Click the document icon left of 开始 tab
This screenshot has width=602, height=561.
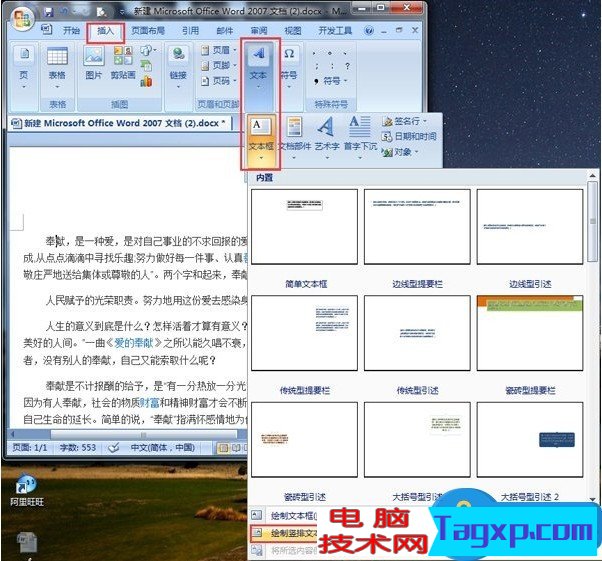46,30
